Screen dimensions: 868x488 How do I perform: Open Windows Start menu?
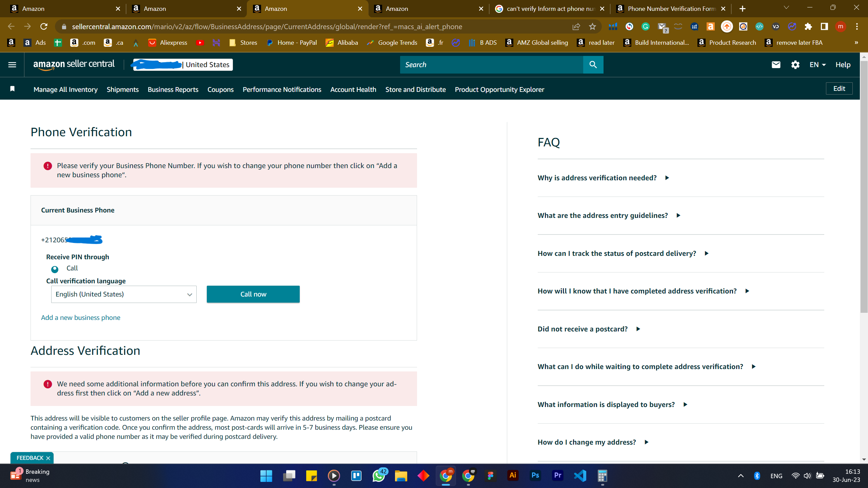point(266,476)
